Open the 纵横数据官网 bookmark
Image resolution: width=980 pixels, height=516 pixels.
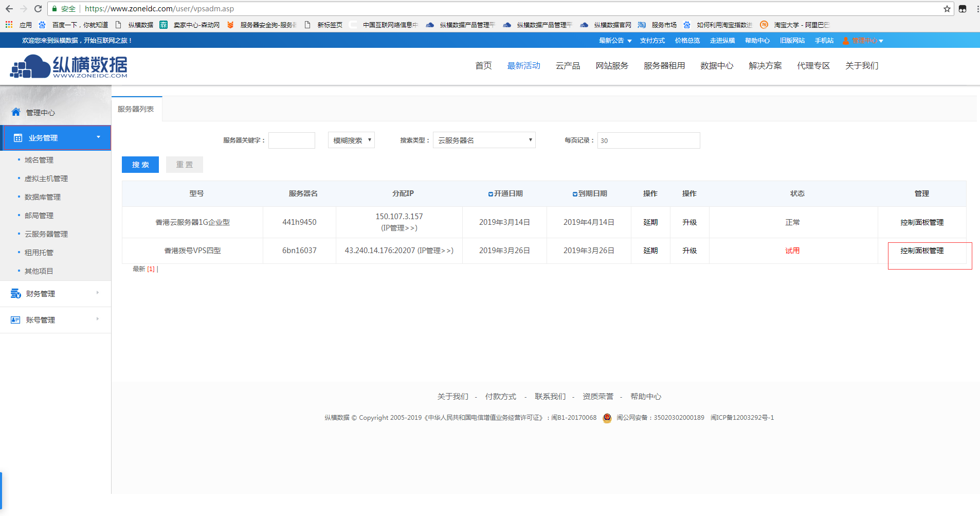[x=606, y=25]
